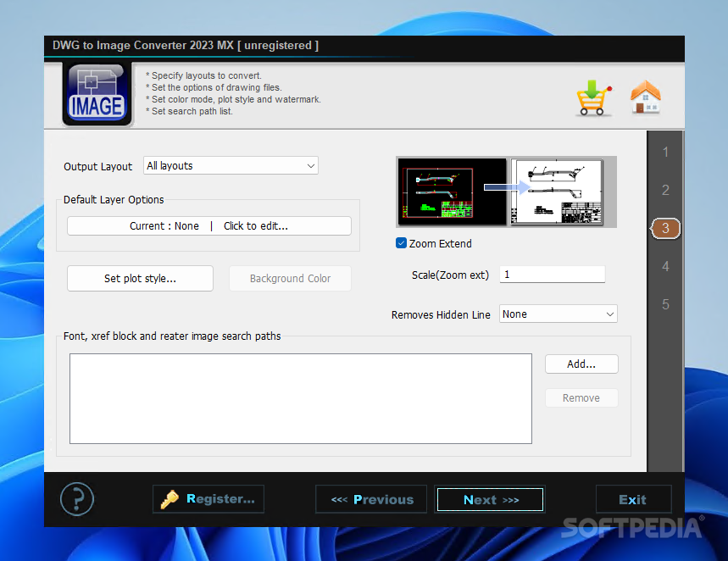The image size is (728, 561).
Task: Toggle the Zoom Extend checkbox
Action: pos(401,243)
